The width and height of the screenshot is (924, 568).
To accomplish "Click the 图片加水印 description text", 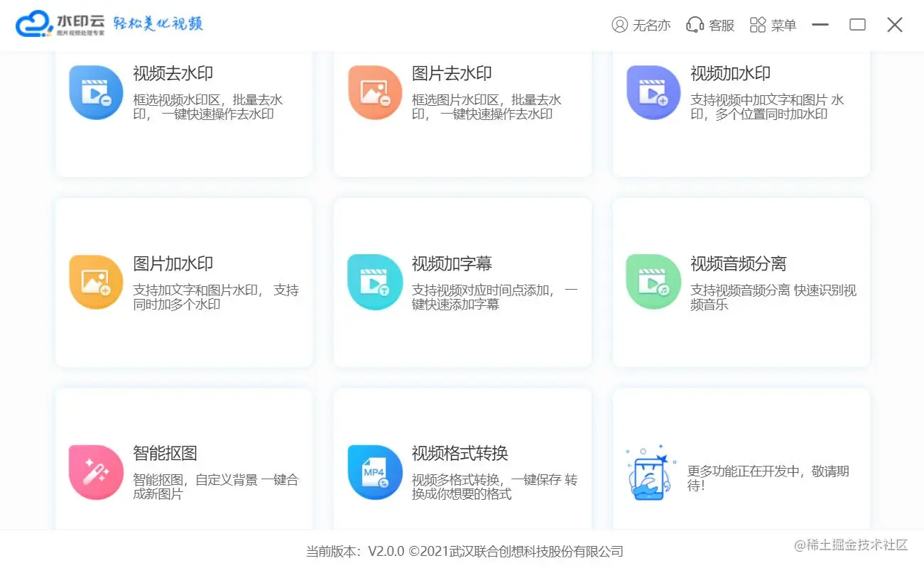I will (216, 297).
